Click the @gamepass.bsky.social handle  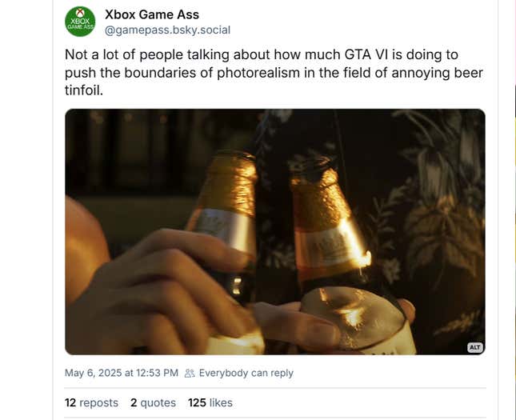[x=167, y=30]
